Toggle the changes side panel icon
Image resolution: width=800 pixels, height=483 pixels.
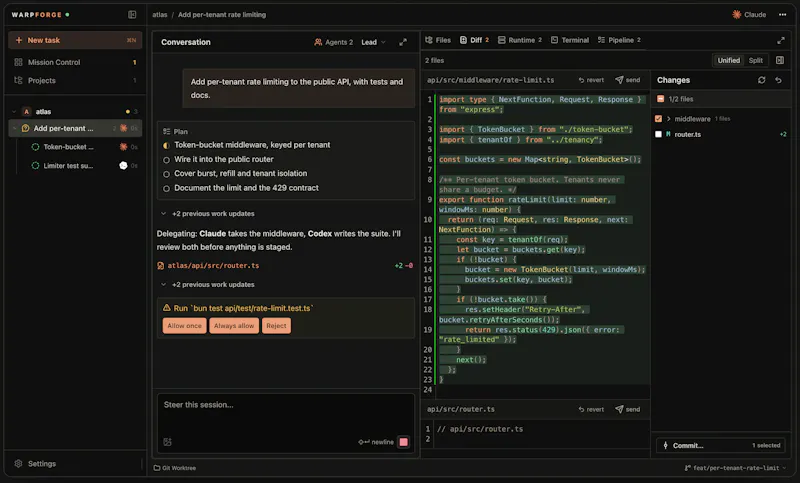point(780,61)
